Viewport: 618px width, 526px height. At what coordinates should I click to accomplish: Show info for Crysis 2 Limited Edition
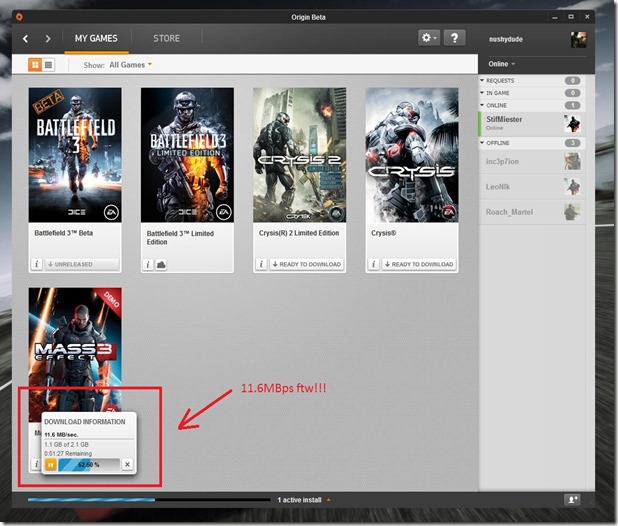[261, 264]
